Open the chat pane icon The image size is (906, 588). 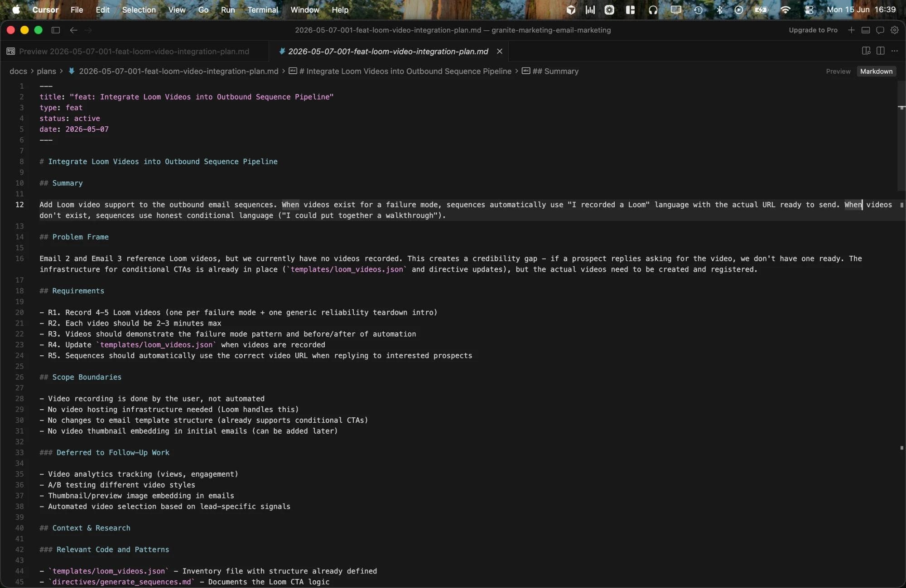(x=880, y=30)
